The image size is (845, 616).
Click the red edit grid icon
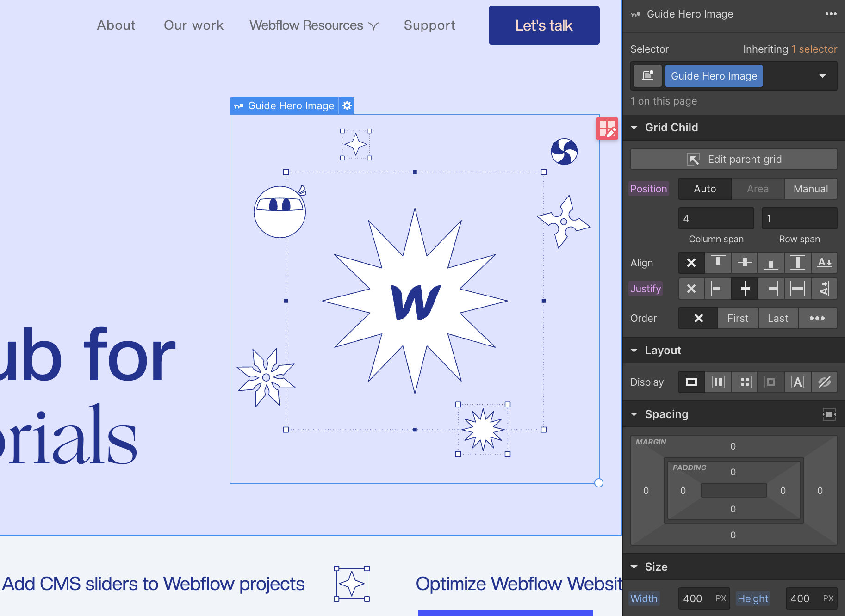607,129
